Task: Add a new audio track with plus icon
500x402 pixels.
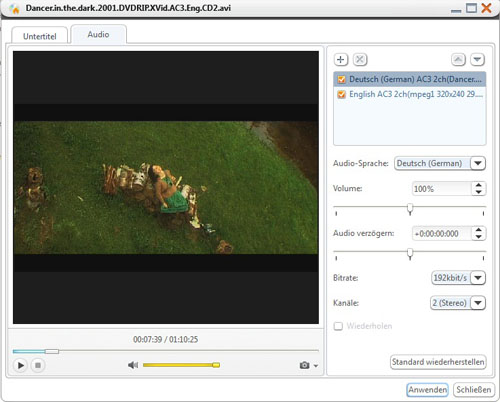Action: click(x=340, y=60)
